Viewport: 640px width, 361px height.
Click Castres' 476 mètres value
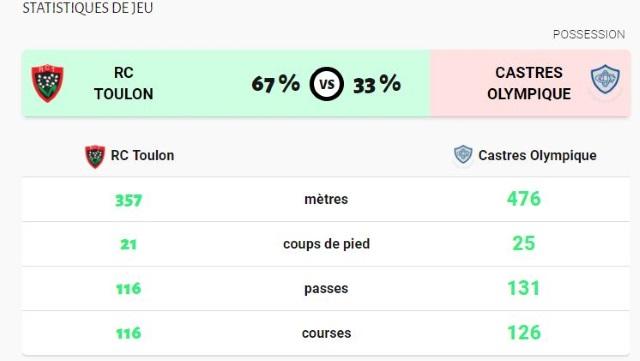point(524,199)
